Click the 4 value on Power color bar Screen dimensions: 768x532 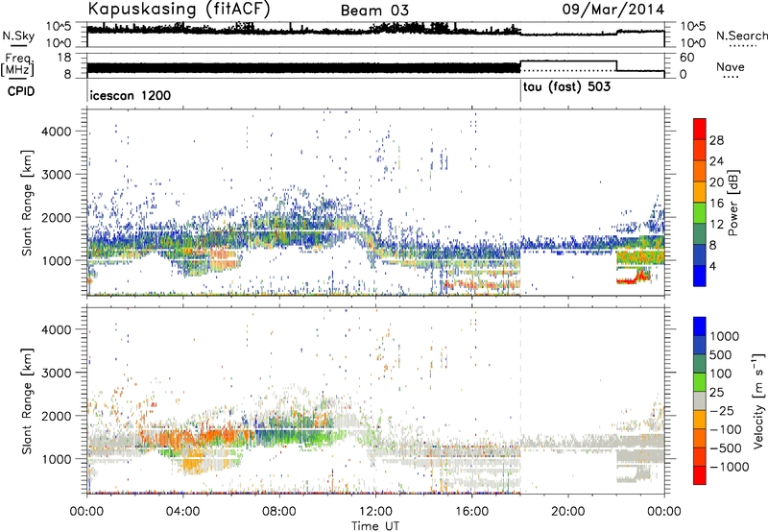click(x=713, y=266)
